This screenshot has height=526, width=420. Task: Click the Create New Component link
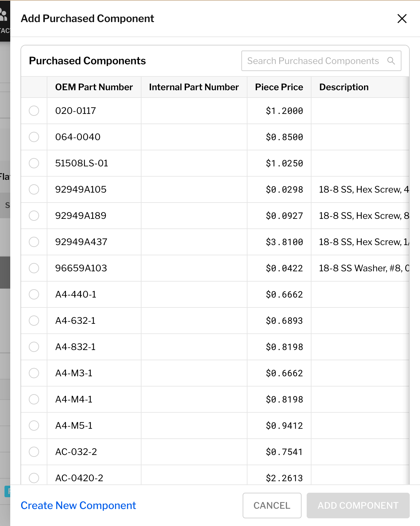(x=78, y=506)
